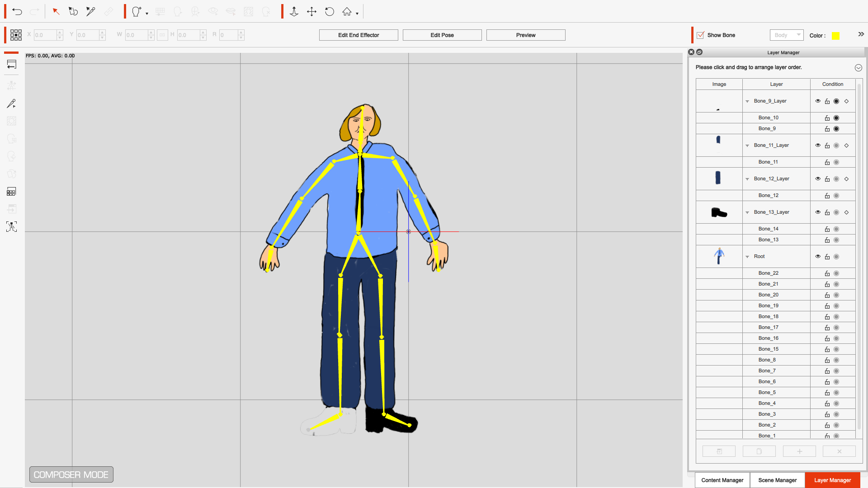Click the Back to Stage icon in left sidebar
The height and width of the screenshot is (488, 868).
[11, 65]
